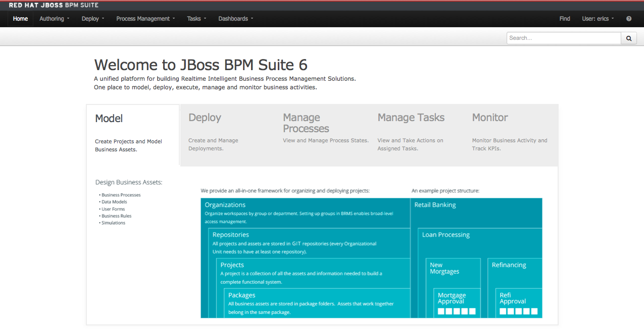Click Find in the top navigation bar
Screen dimensions: 644x332
click(x=565, y=19)
